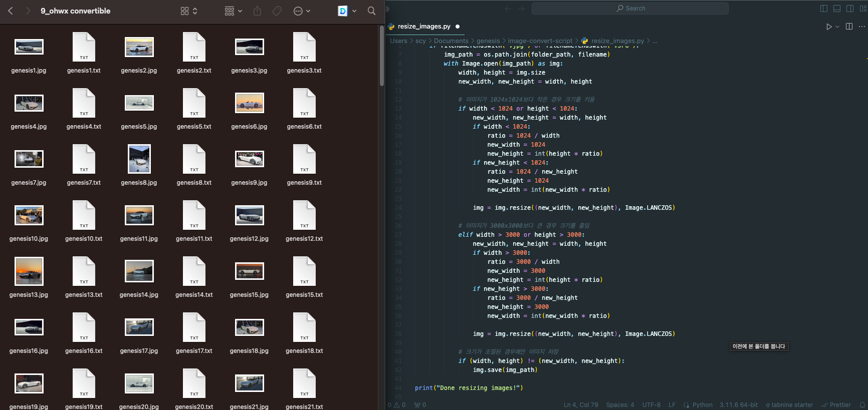Click the Finder forward navigation arrow
This screenshot has width=868, height=410.
point(28,11)
